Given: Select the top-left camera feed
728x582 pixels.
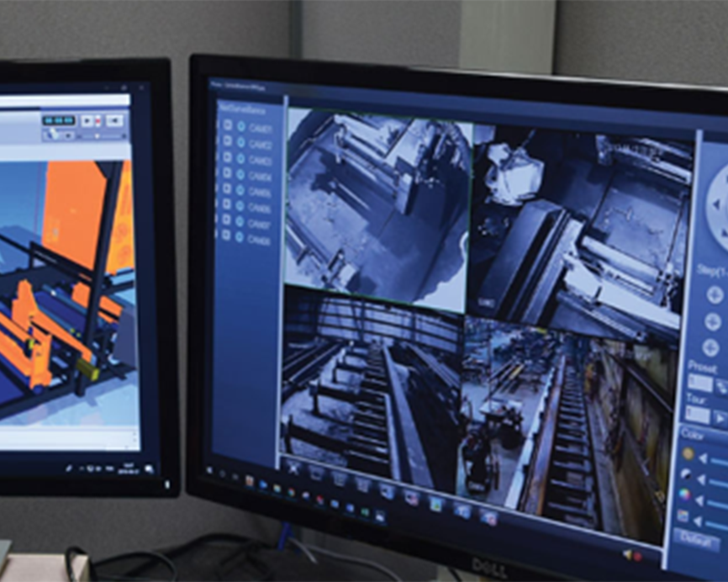Looking at the screenshot, I should (x=377, y=202).
